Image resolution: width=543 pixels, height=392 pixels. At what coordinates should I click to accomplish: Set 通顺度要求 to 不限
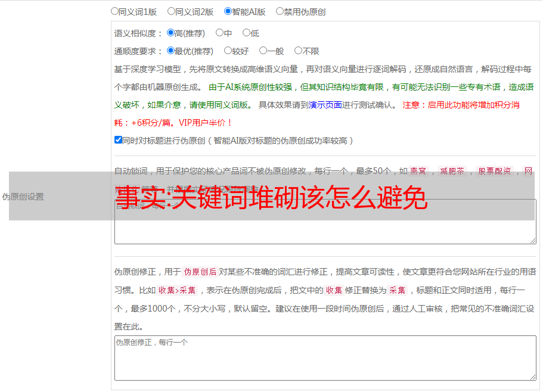(298, 51)
